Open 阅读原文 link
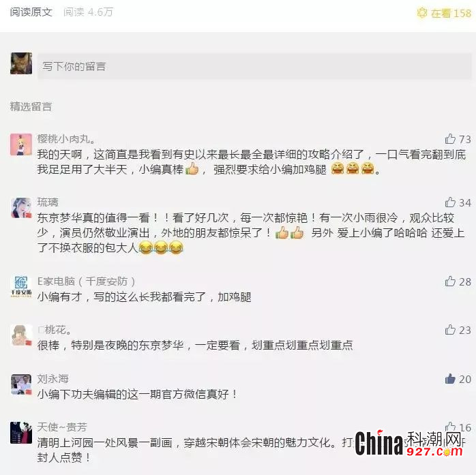Viewport: 476px width, 475px height. point(31,12)
